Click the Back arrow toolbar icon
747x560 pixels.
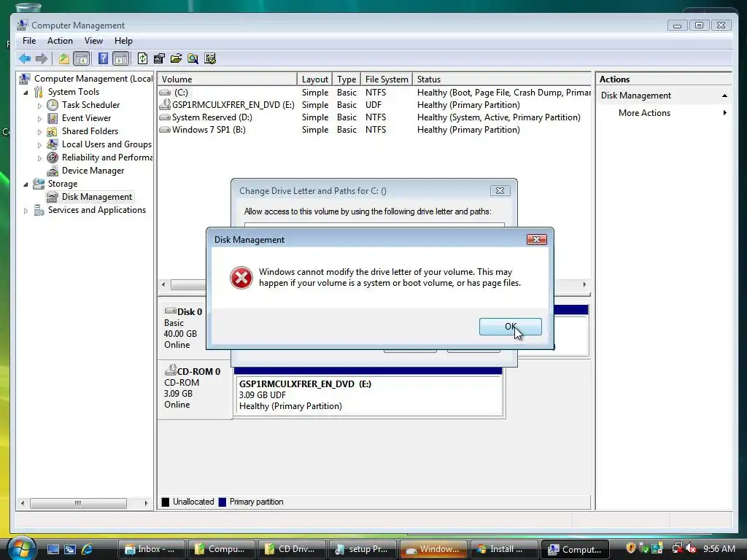click(x=25, y=58)
